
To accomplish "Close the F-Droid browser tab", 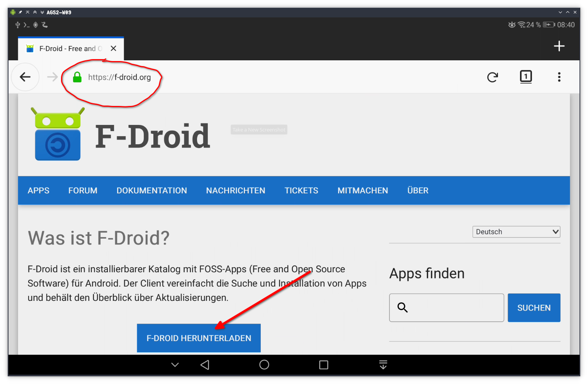I will click(x=113, y=48).
